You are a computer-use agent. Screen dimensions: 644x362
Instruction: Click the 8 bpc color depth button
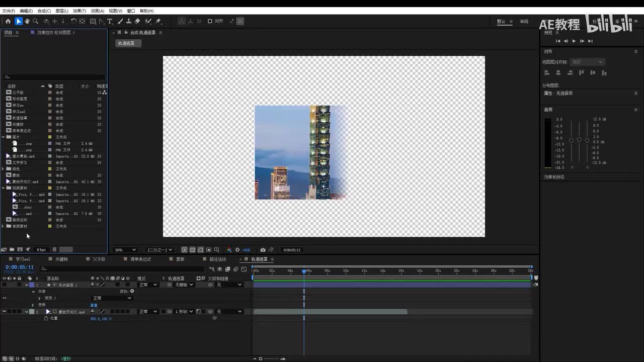41,249
